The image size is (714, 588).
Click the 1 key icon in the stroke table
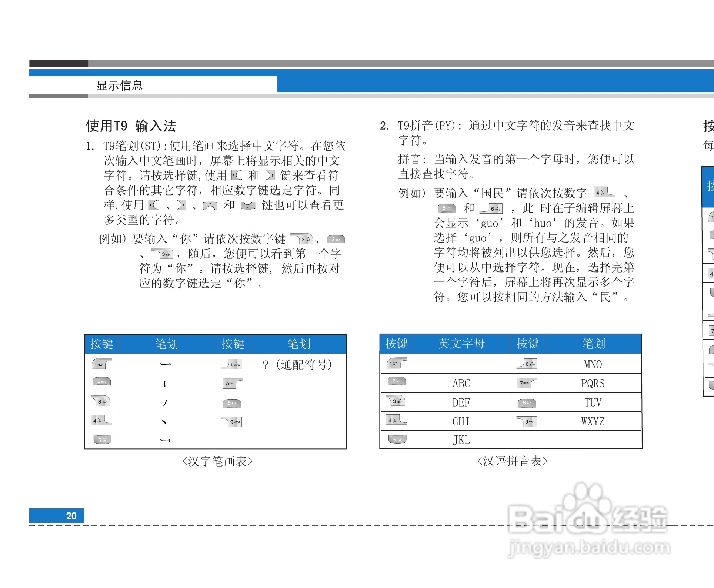click(101, 364)
